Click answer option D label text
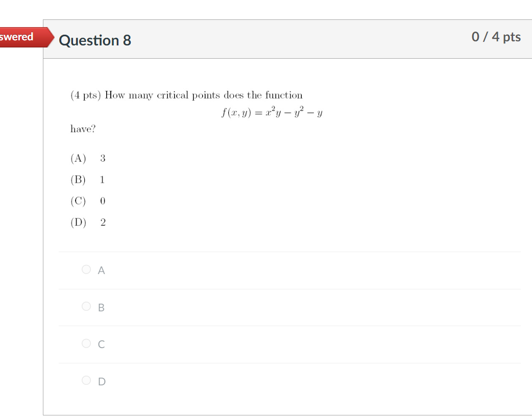Image resolution: width=532 pixels, height=418 pixels. (x=101, y=381)
